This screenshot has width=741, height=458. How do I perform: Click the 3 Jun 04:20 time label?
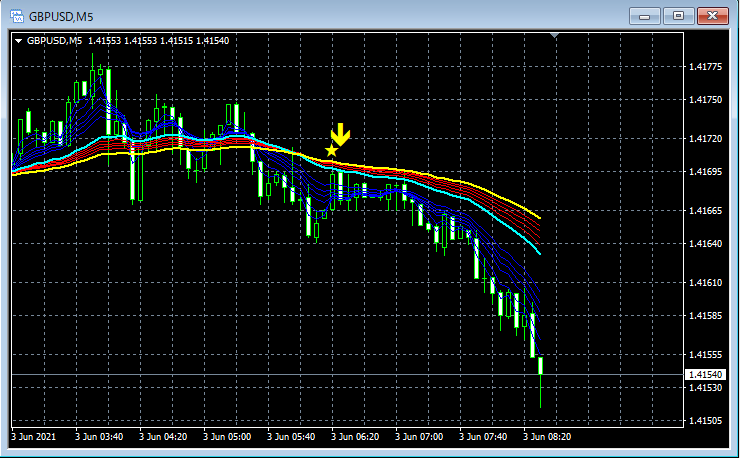point(163,437)
